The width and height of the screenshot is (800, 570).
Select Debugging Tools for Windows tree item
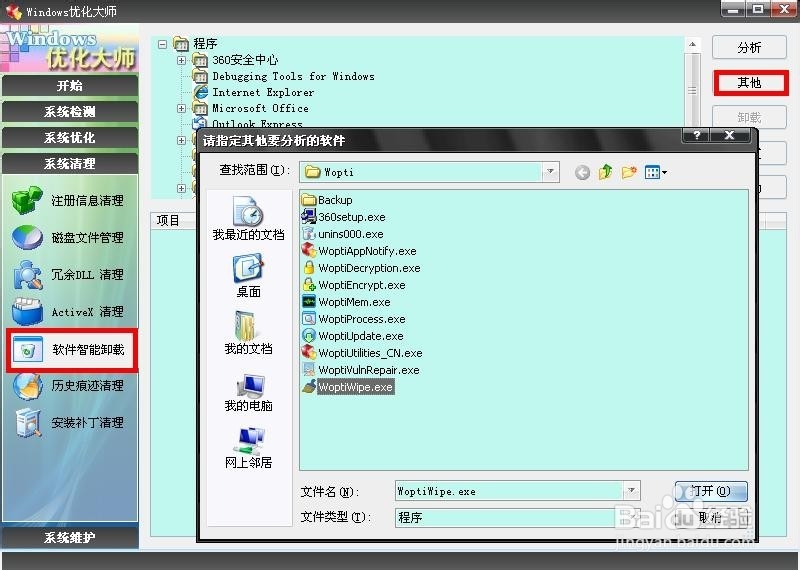click(x=293, y=77)
